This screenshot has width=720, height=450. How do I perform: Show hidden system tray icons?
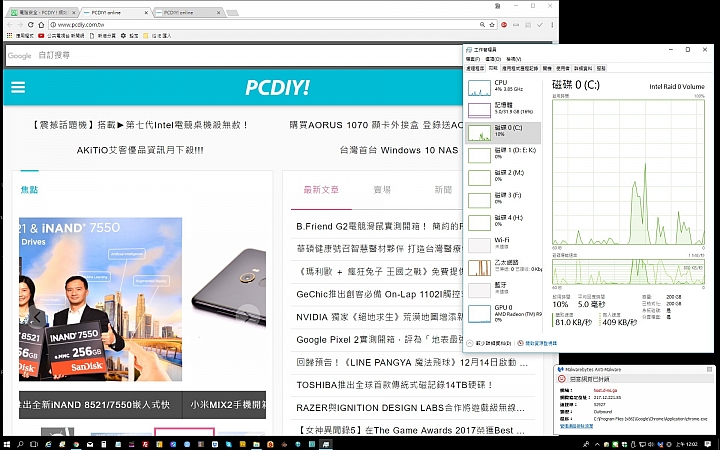pos(597,444)
